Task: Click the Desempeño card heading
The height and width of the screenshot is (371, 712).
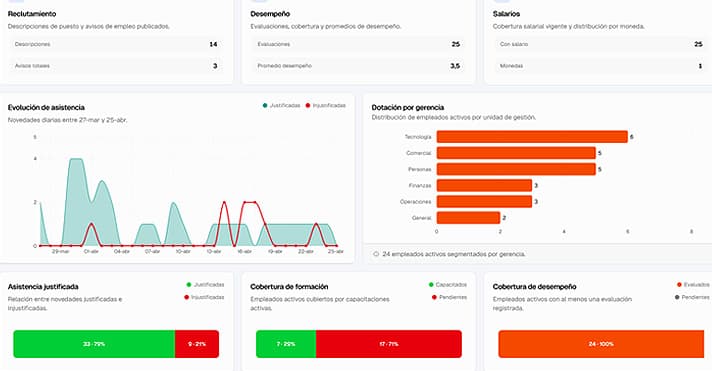Action: (270, 14)
